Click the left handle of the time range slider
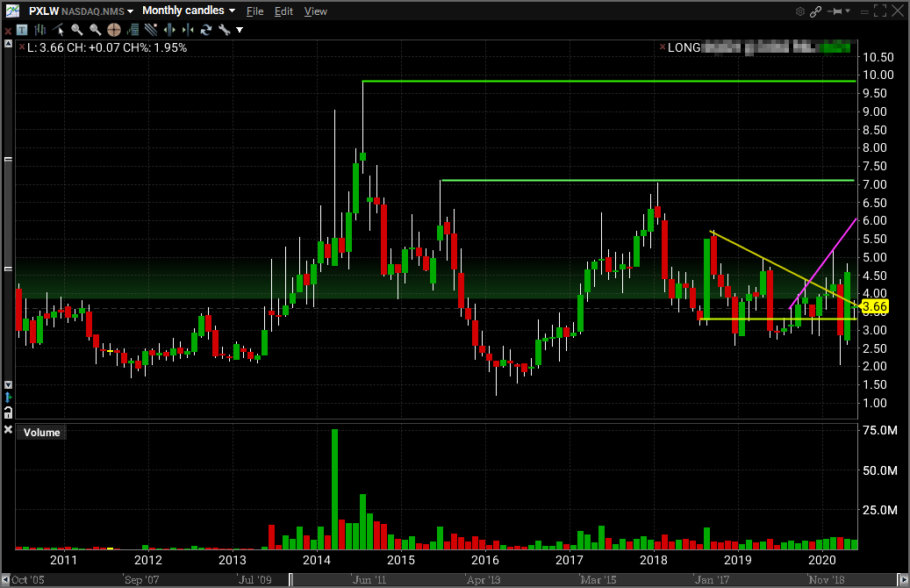This screenshot has height=588, width=910. pyautogui.click(x=290, y=579)
